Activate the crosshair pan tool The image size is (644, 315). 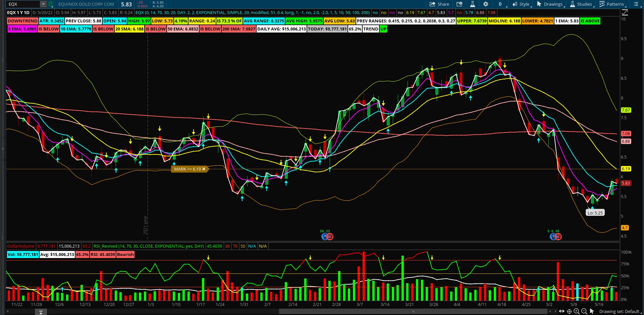click(569, 311)
